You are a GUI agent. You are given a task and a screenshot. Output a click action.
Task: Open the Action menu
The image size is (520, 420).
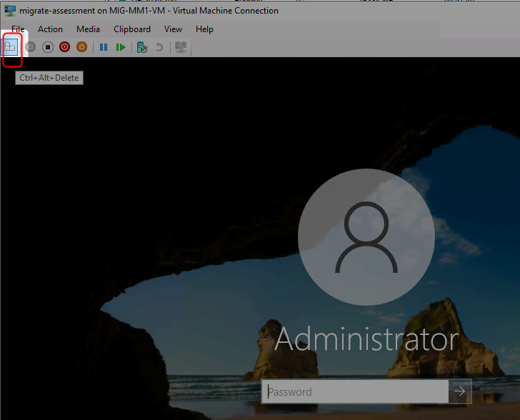(x=50, y=29)
